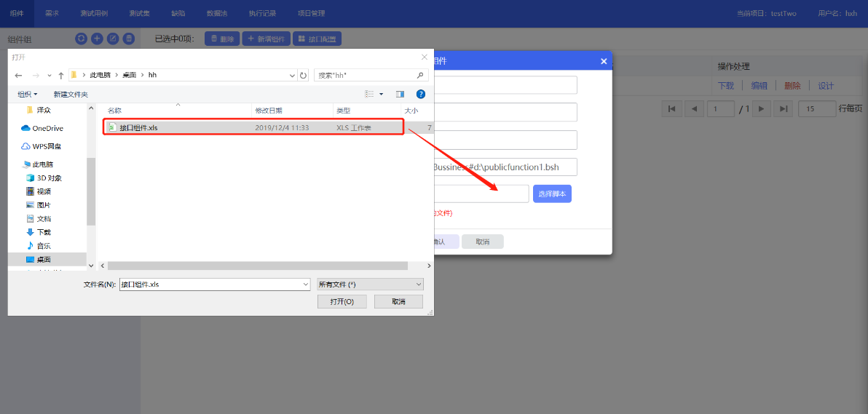The width and height of the screenshot is (868, 414).
Task: Expand the 组织 dropdown menu
Action: (x=28, y=95)
